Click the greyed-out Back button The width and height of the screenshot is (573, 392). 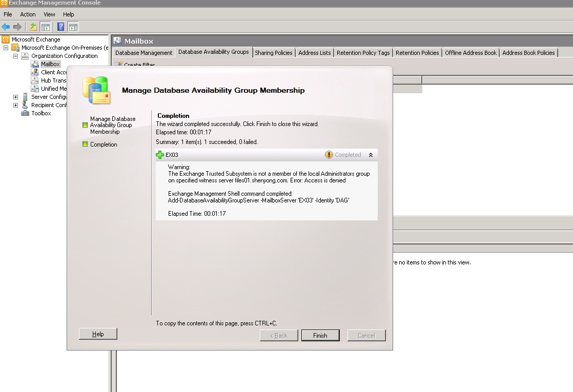point(279,335)
